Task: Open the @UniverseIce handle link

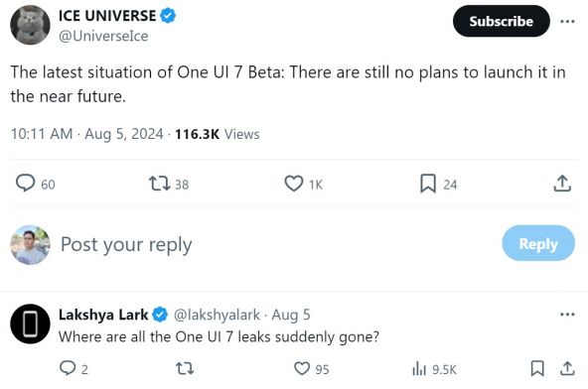Action: 103,36
